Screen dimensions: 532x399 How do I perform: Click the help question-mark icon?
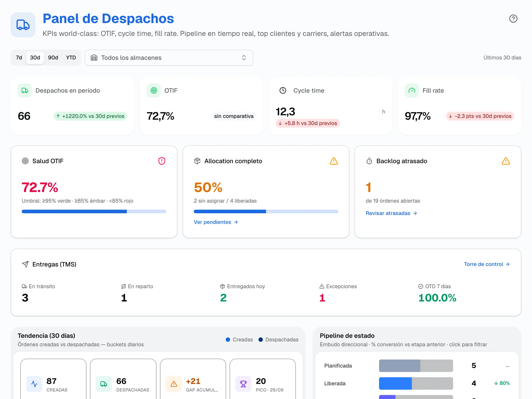tap(513, 19)
